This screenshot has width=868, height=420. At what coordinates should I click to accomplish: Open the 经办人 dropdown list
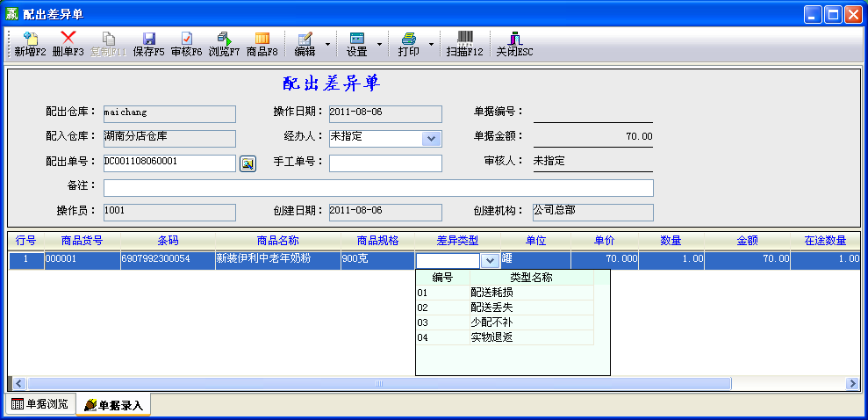(432, 139)
